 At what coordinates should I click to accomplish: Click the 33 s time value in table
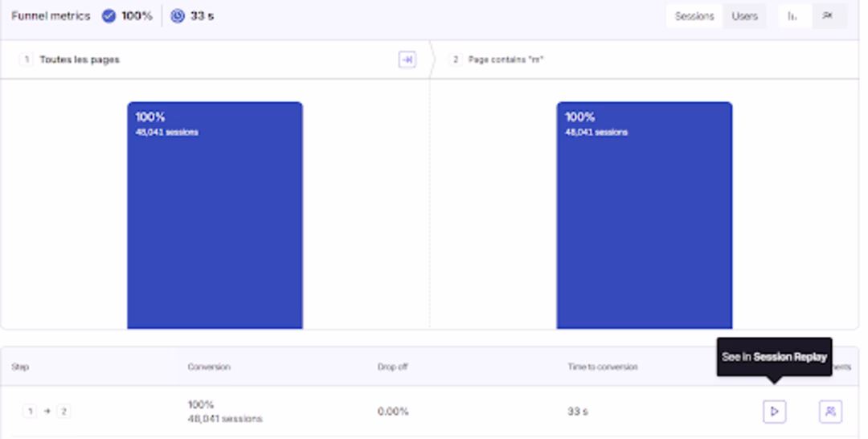577,412
